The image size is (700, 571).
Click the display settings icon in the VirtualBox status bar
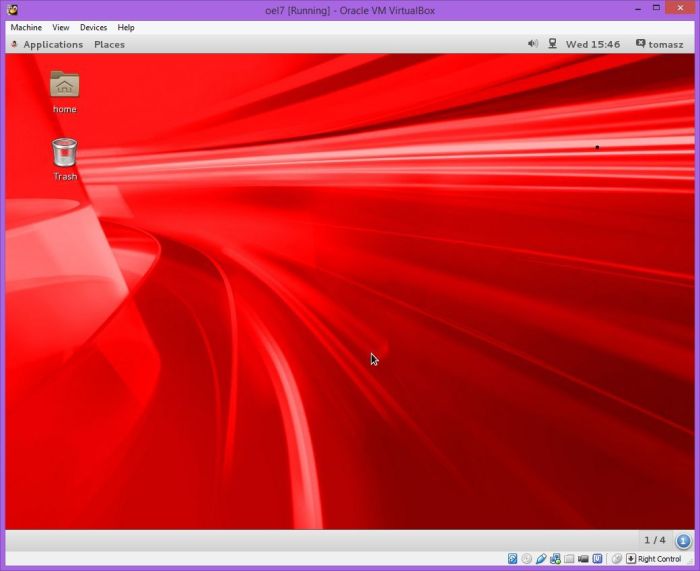[x=583, y=559]
